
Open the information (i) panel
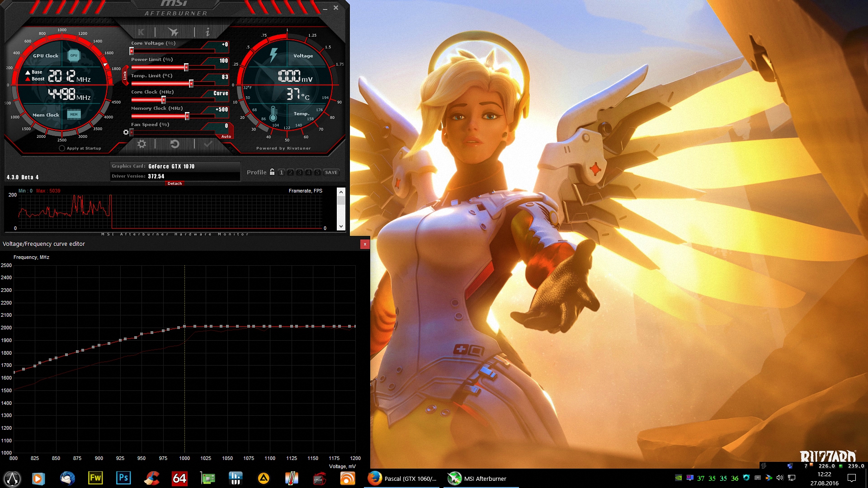point(208,32)
